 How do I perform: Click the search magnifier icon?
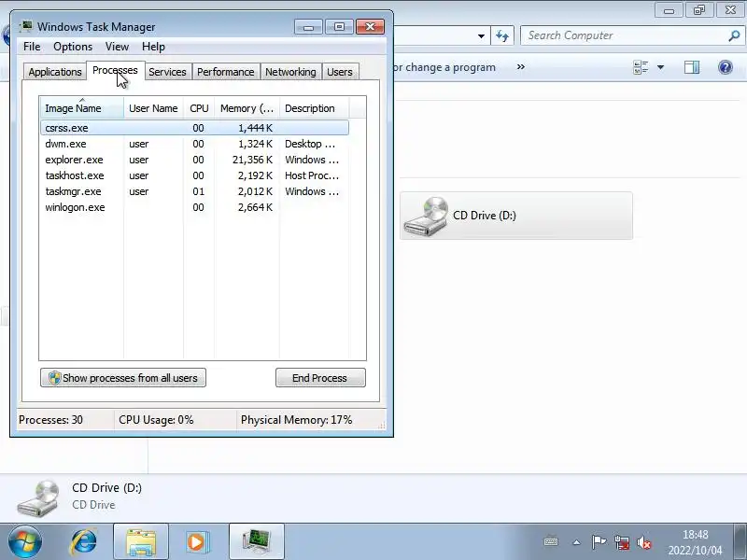coord(734,35)
